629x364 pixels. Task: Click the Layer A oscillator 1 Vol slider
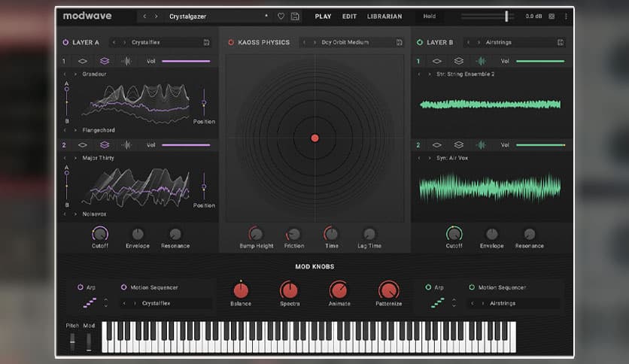[x=186, y=62]
